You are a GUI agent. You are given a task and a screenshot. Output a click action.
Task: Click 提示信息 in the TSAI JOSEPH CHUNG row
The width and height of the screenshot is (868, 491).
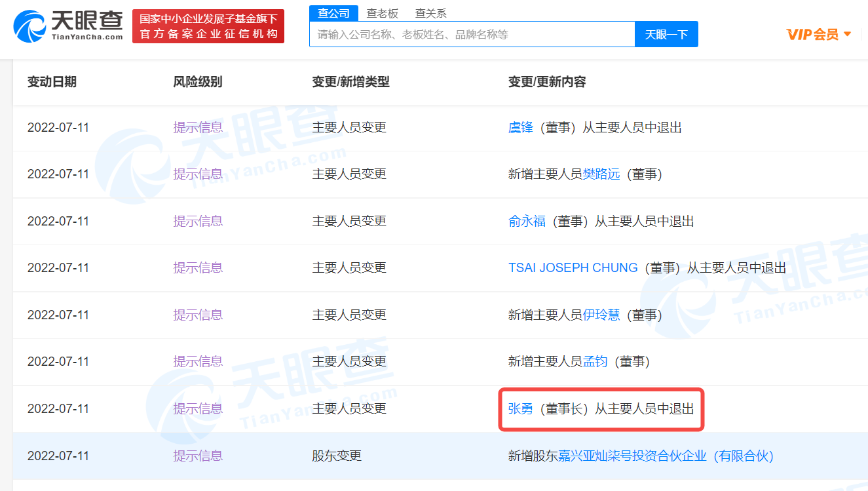click(198, 268)
